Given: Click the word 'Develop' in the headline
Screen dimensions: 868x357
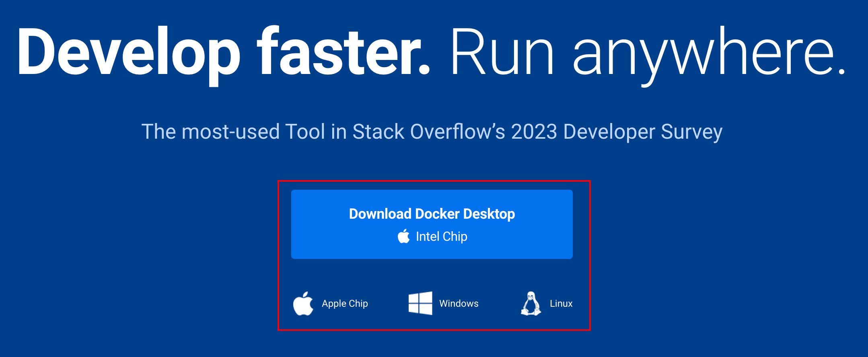Looking at the screenshot, I should pos(129,52).
